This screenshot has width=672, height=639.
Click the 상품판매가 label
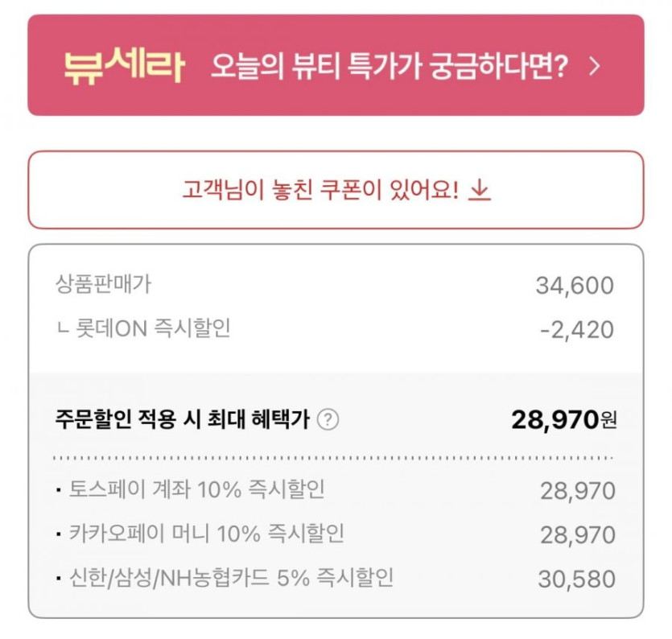102,283
